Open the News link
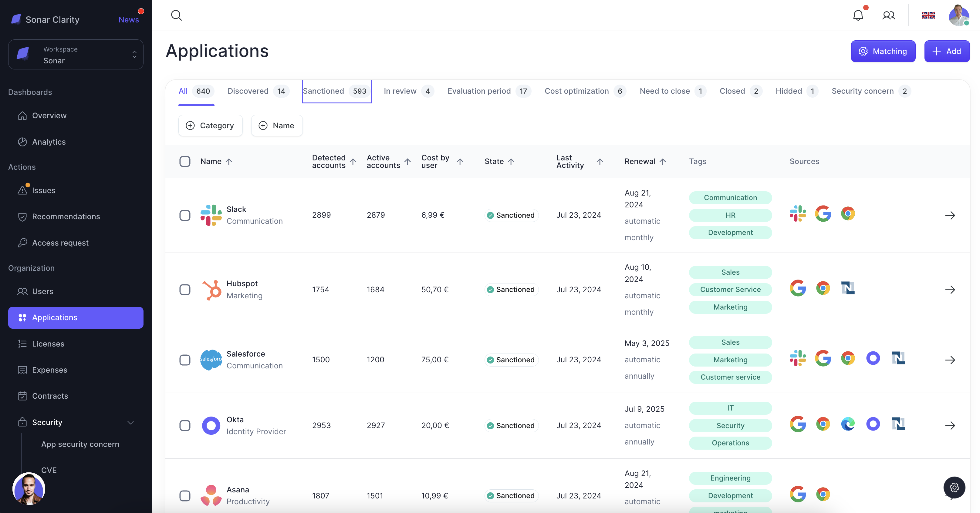The width and height of the screenshot is (980, 513). point(129,19)
